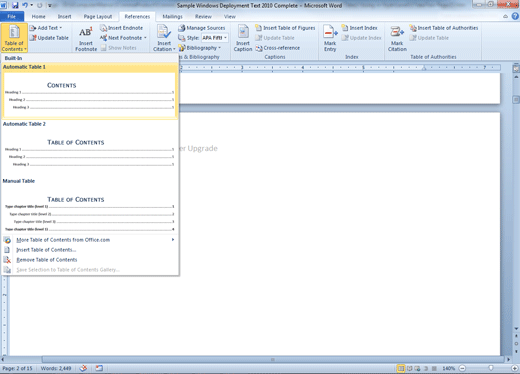
Task: Switch to the Page Layout tab
Action: 98,16
